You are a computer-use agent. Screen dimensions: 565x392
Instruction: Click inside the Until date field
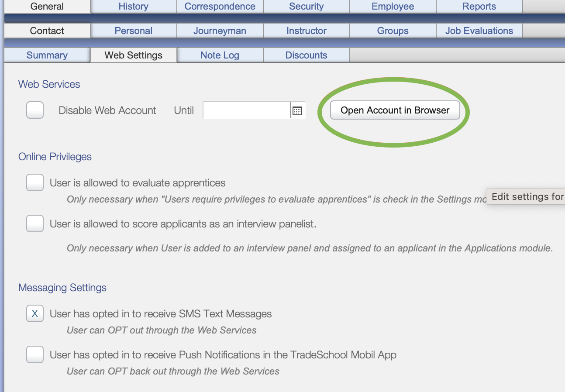[x=246, y=110]
